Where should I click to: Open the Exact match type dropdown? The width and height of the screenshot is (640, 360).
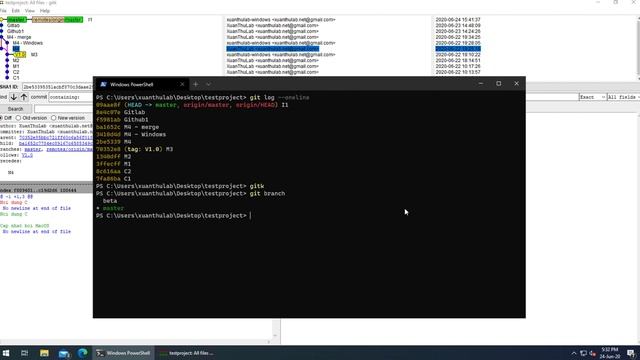pyautogui.click(x=592, y=97)
